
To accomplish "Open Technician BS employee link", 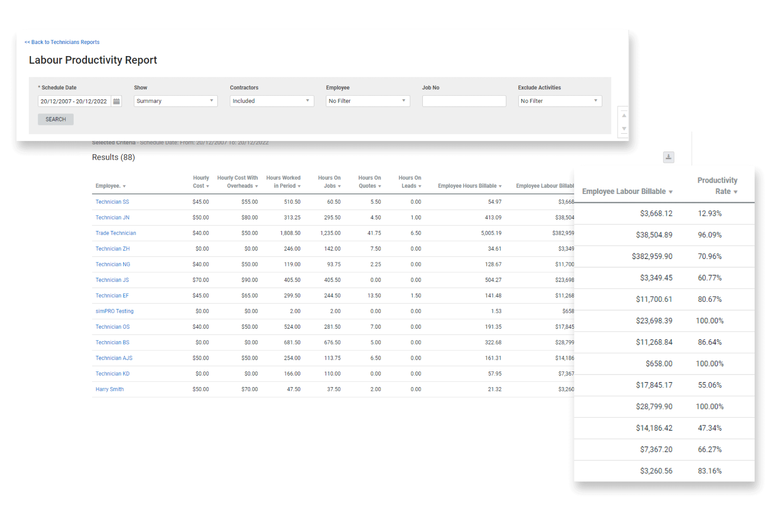I will 112,342.
